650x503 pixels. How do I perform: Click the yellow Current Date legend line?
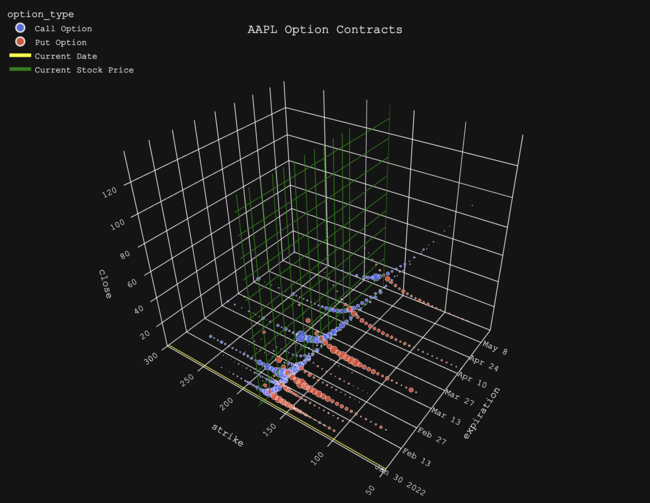[20, 56]
